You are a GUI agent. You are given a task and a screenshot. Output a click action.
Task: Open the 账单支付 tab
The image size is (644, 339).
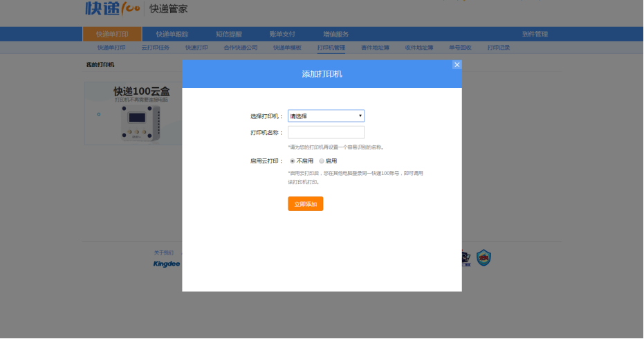[282, 34]
